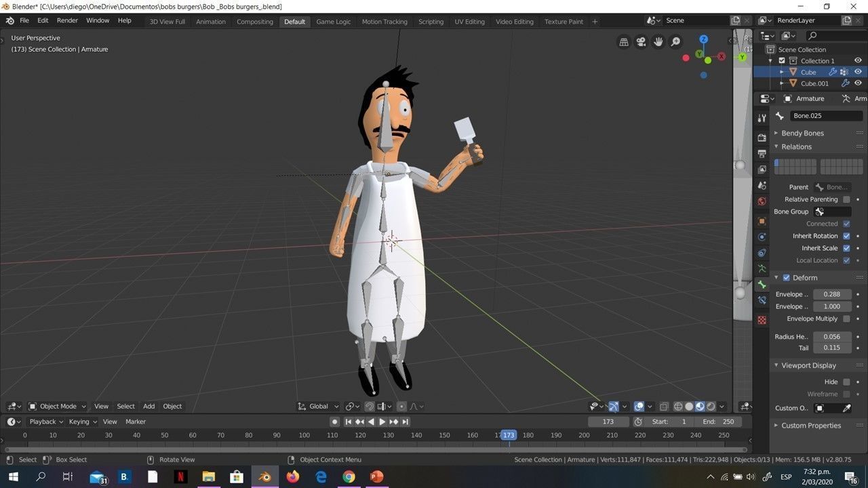
Task: Uncheck the Inherit Rotation checkbox
Action: (x=846, y=236)
